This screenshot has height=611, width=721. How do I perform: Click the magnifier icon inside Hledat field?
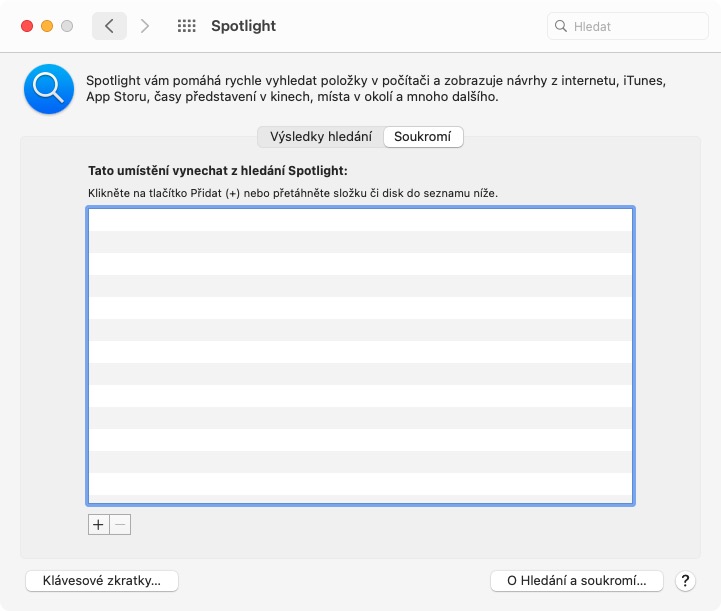[563, 27]
